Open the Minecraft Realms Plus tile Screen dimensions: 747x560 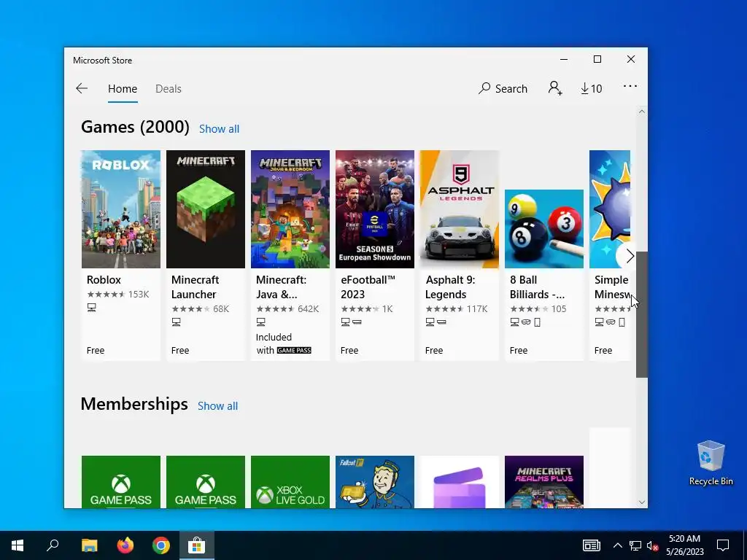[x=544, y=482]
